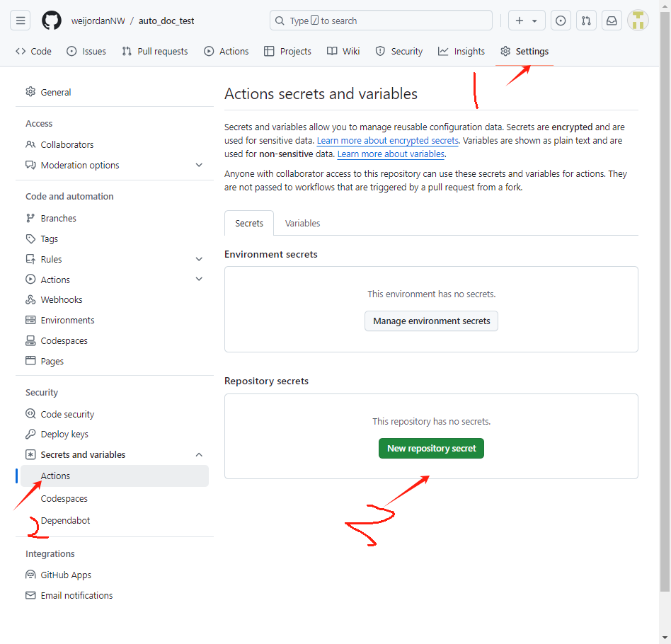Click the General gear icon

click(30, 91)
